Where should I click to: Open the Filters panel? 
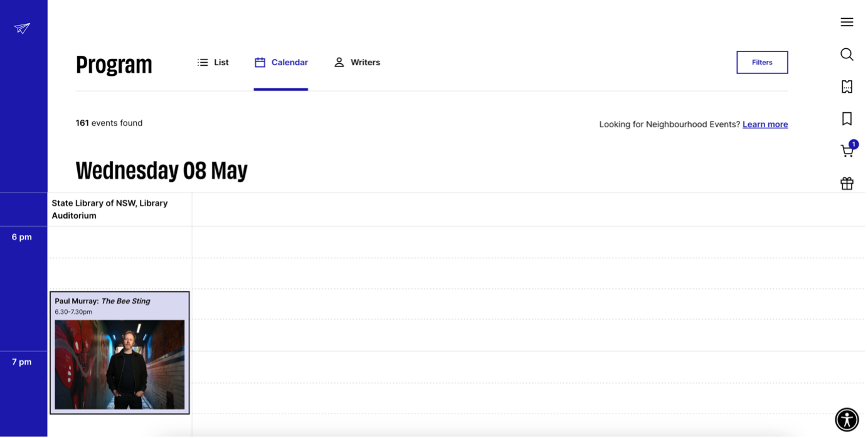pyautogui.click(x=762, y=63)
